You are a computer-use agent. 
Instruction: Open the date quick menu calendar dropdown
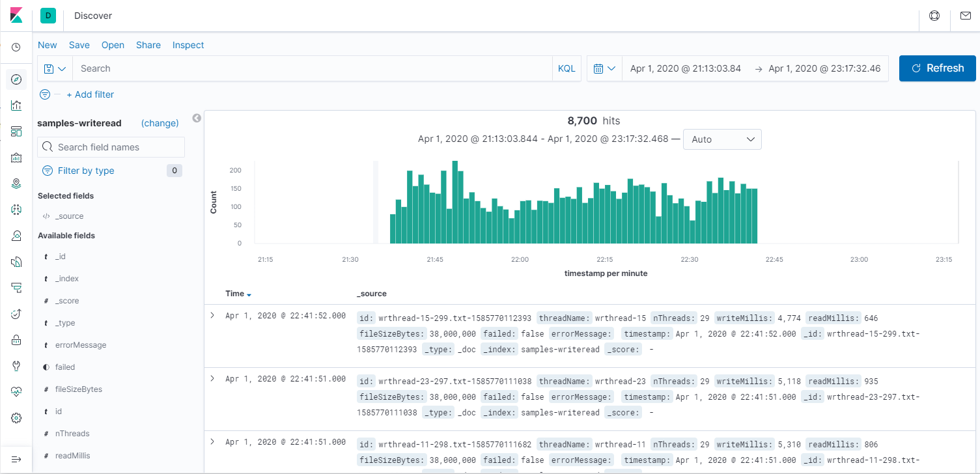pos(605,68)
